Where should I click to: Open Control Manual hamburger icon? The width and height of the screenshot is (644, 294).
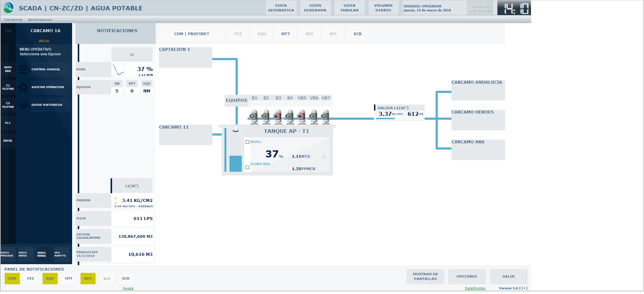coord(23,69)
